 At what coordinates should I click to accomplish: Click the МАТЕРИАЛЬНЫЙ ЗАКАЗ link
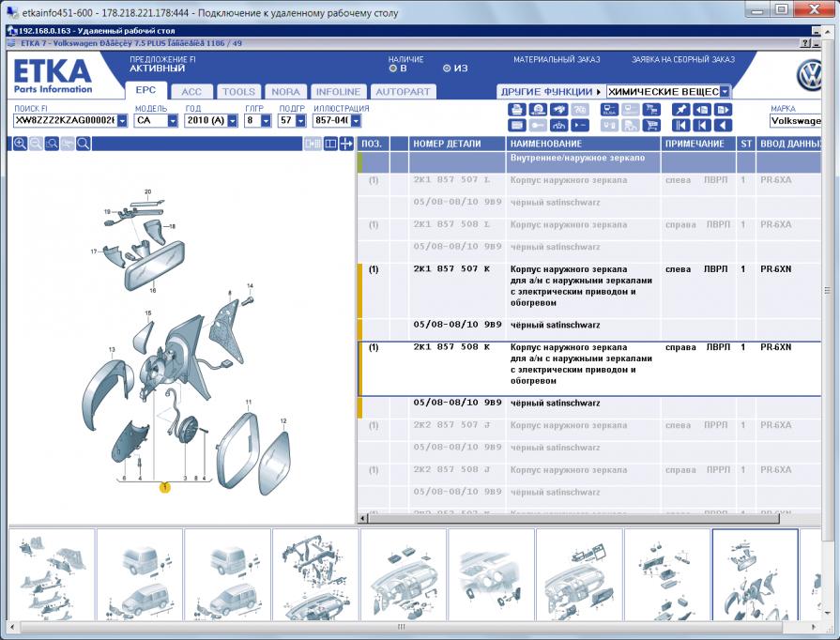click(x=557, y=60)
